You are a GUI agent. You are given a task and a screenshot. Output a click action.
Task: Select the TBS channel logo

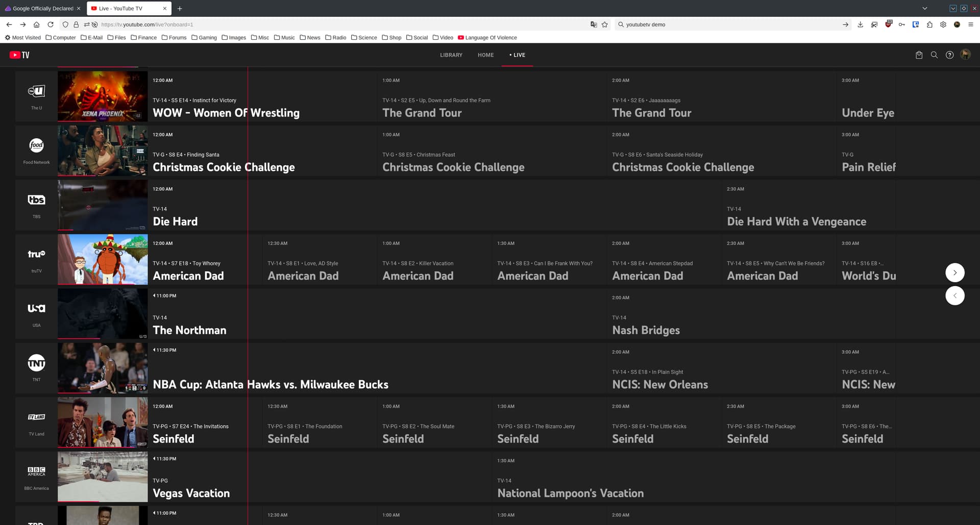click(36, 200)
